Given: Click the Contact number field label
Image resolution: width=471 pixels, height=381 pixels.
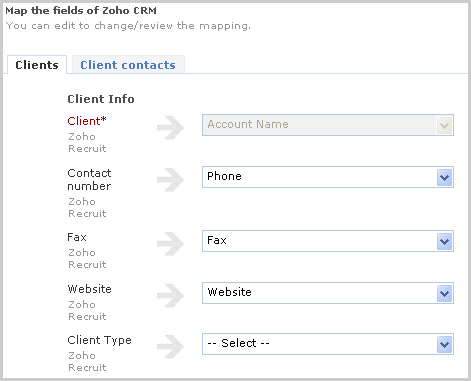Looking at the screenshot, I should 89,180.
